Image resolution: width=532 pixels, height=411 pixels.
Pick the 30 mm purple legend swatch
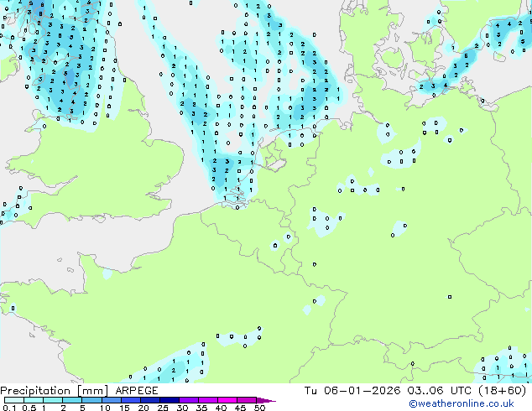[x=189, y=400]
